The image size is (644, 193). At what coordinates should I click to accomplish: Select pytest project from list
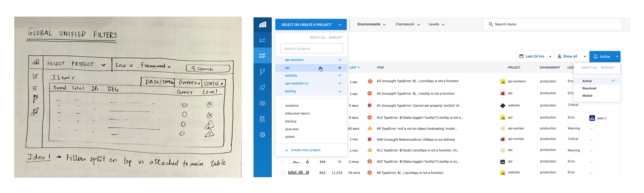(290, 137)
